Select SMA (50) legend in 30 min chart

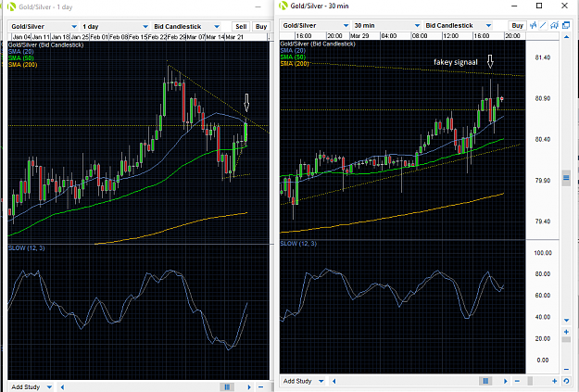293,57
